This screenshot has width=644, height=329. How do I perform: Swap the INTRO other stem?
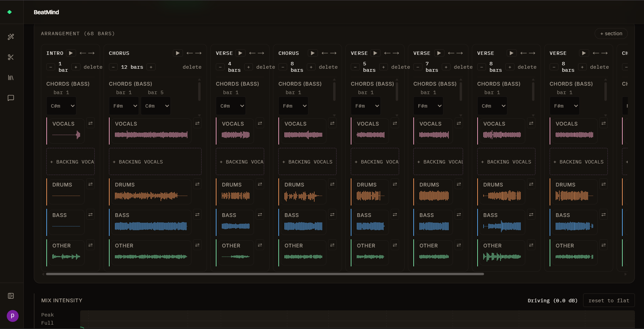90,245
